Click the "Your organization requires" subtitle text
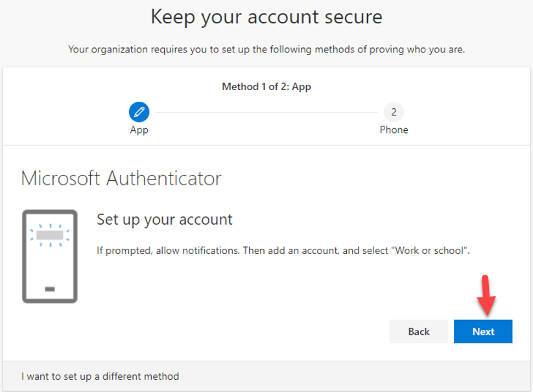533x392 pixels. [266, 49]
